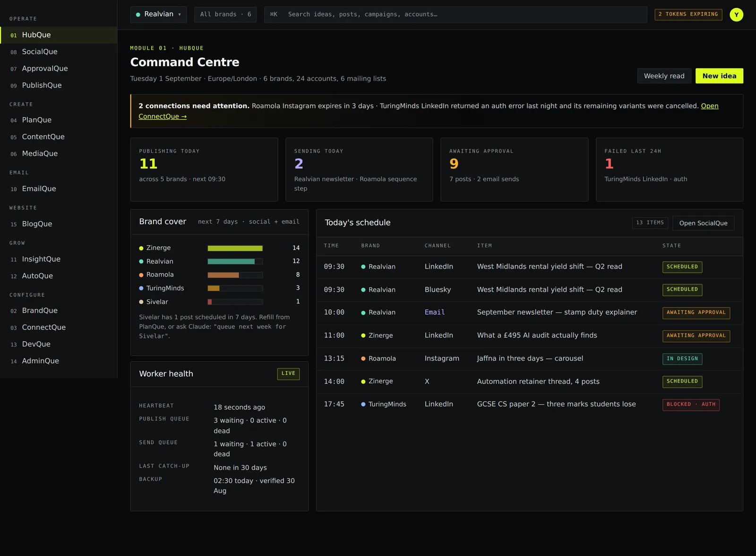Image resolution: width=756 pixels, height=556 pixels.
Task: Click AWAITING APPROVAL badge on 11:00 row
Action: pyautogui.click(x=696, y=336)
